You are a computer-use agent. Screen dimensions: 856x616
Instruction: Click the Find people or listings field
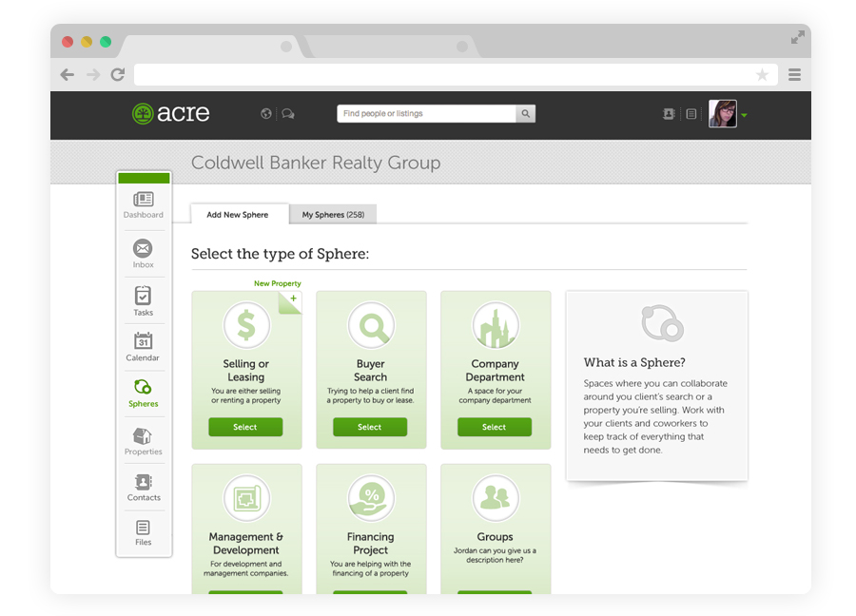coord(426,113)
